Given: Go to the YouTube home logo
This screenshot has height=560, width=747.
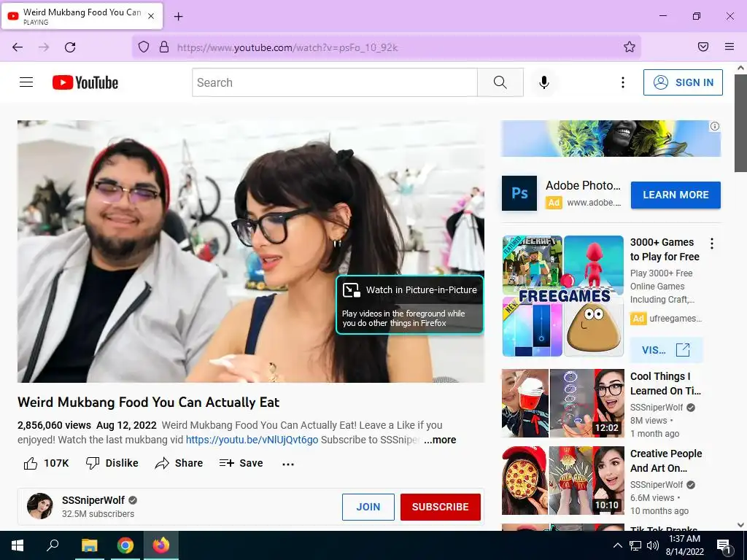Looking at the screenshot, I should coord(85,82).
